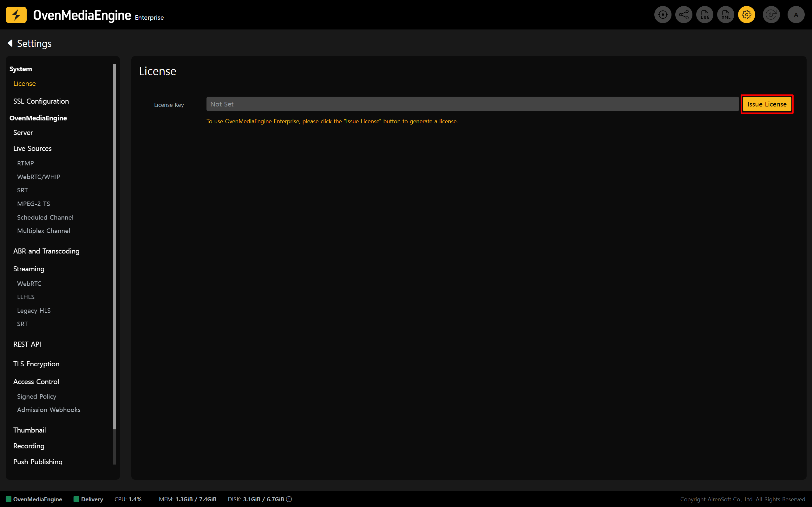Image resolution: width=812 pixels, height=507 pixels.
Task: Open the share/cluster nodes icon
Action: (684, 15)
